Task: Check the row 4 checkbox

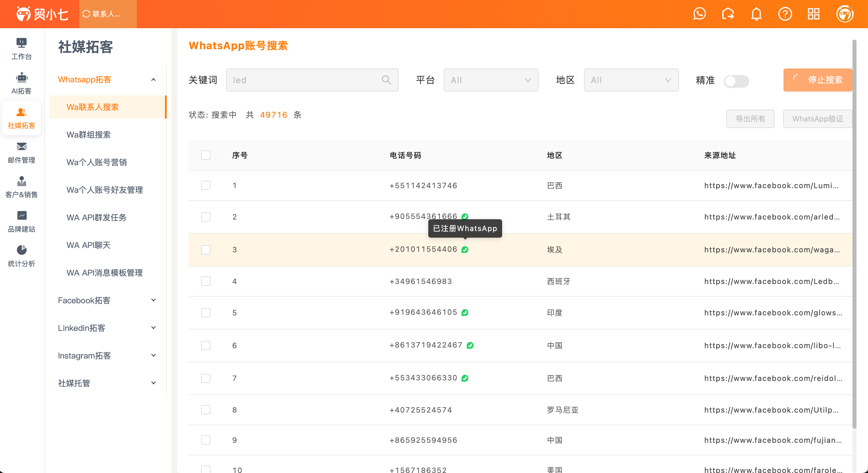Action: pyautogui.click(x=206, y=281)
